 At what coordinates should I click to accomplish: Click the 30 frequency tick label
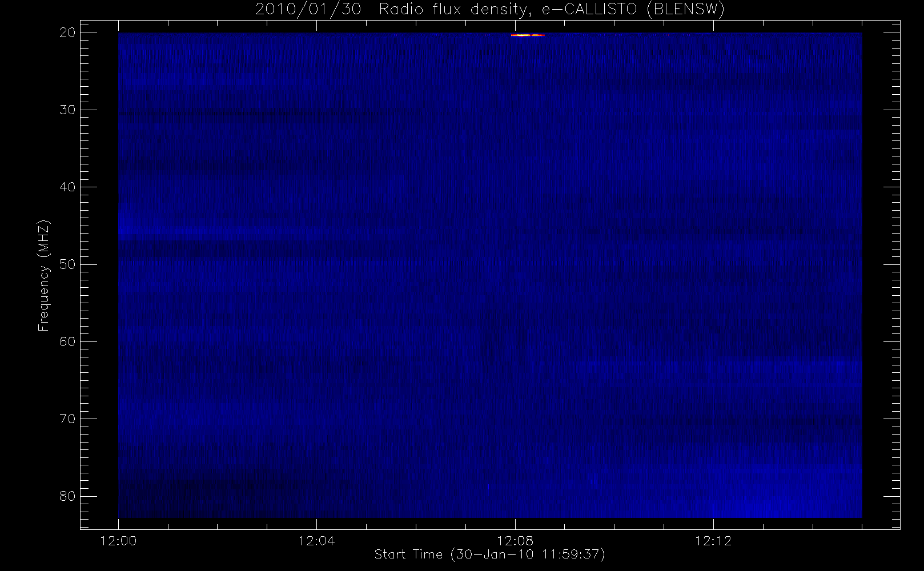67,110
